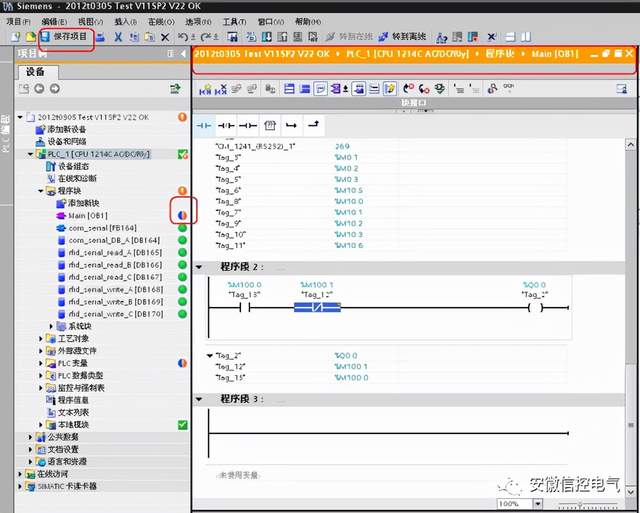Insert an output coil instruction
The height and width of the screenshot is (513, 640).
[x=248, y=125]
